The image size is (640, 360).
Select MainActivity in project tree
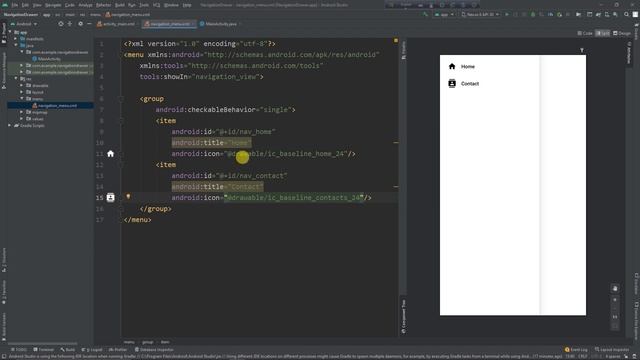[x=47, y=59]
